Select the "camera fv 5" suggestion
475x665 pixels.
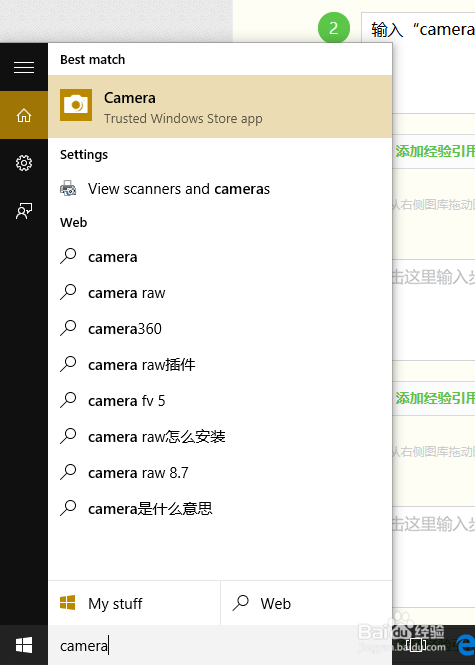[220, 401]
